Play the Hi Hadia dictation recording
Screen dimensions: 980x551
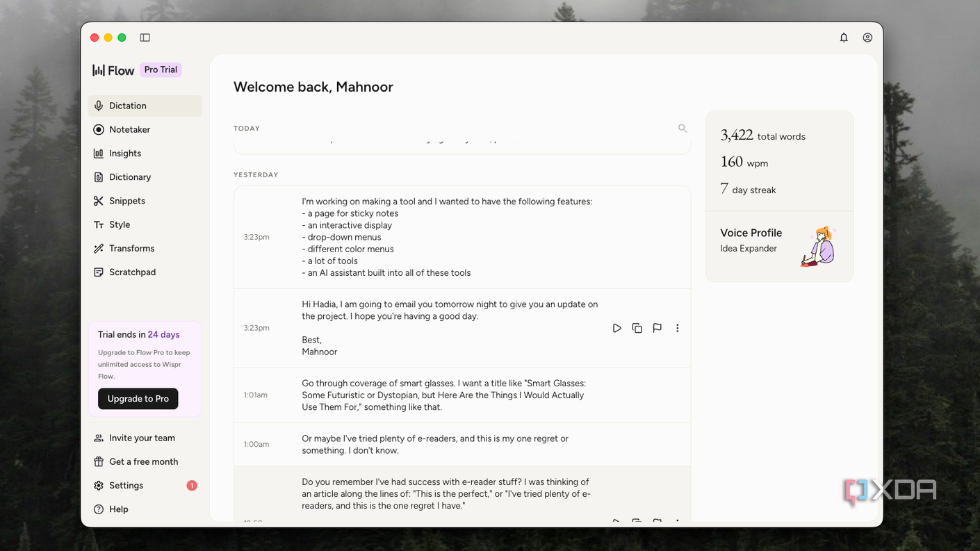[616, 328]
